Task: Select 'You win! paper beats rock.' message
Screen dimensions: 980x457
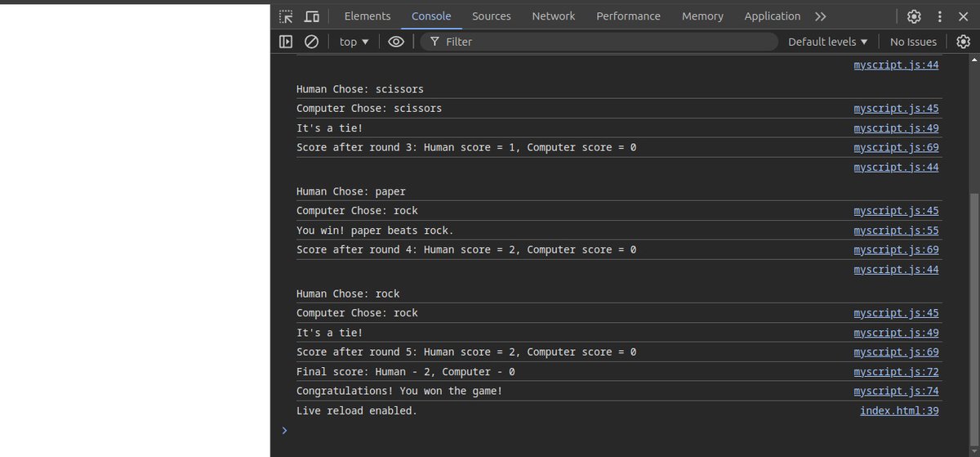Action: coord(375,231)
